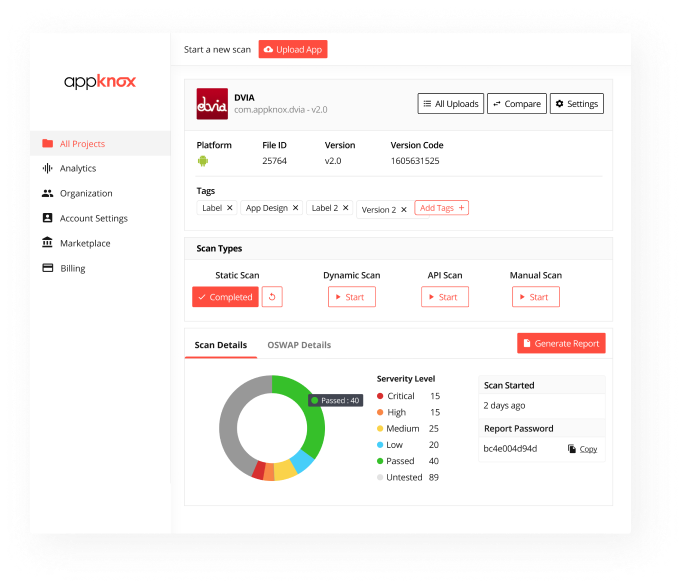Click the Copy password link

click(588, 449)
